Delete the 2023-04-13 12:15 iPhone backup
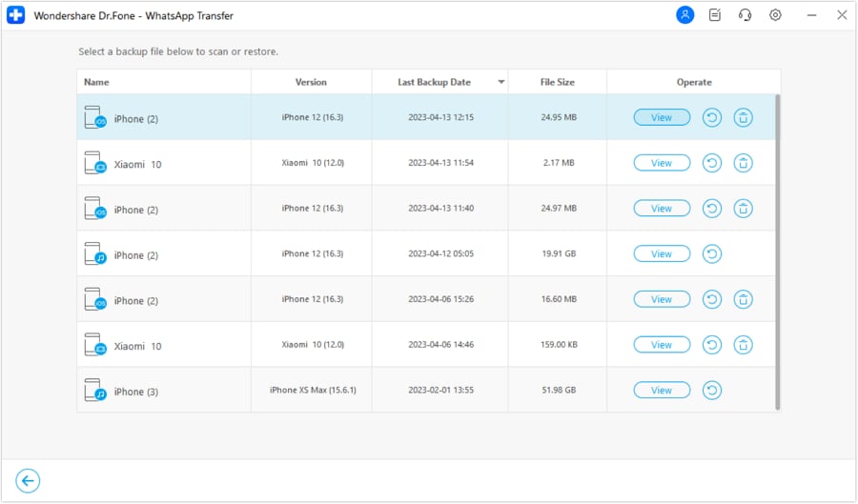 tap(743, 117)
